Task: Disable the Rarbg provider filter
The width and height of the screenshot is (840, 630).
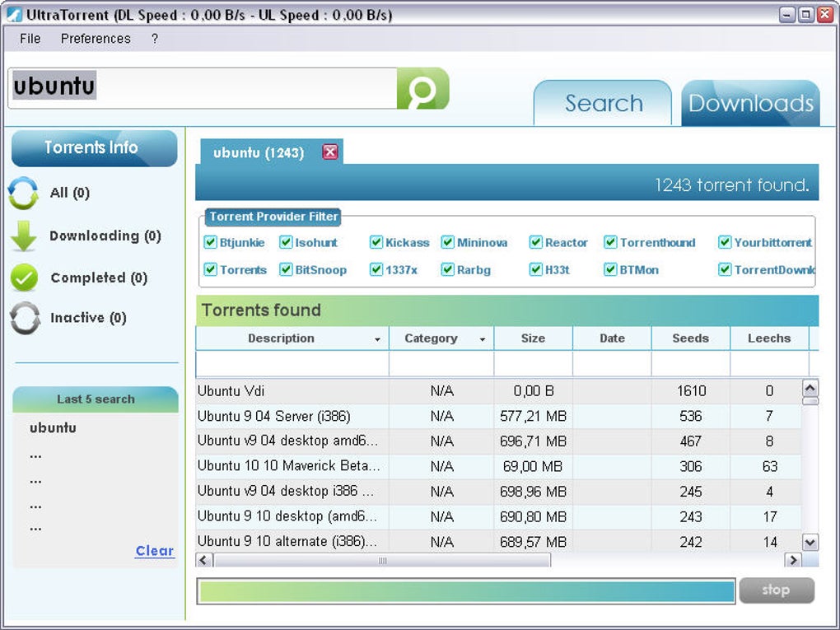Action: tap(448, 269)
